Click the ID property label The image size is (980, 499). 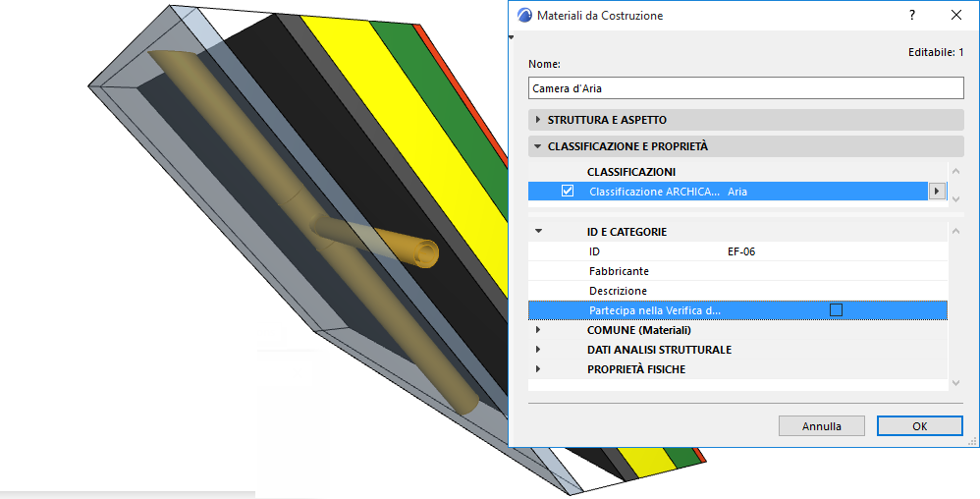click(x=594, y=251)
